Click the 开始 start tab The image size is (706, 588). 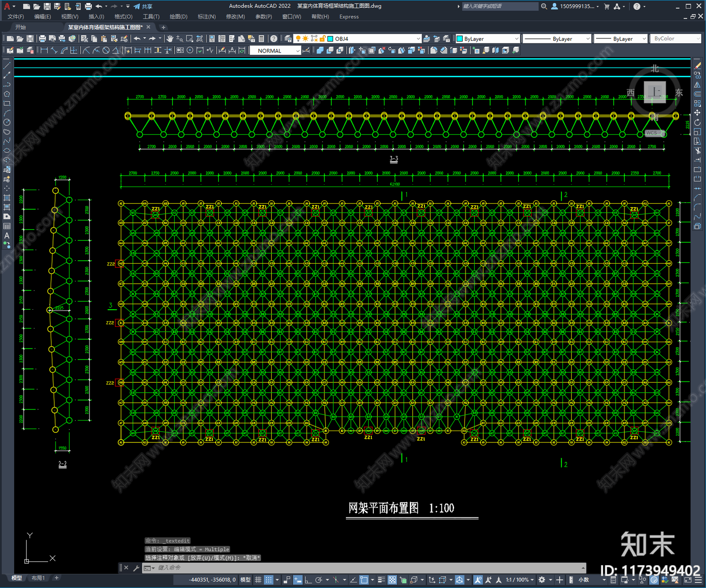click(21, 27)
